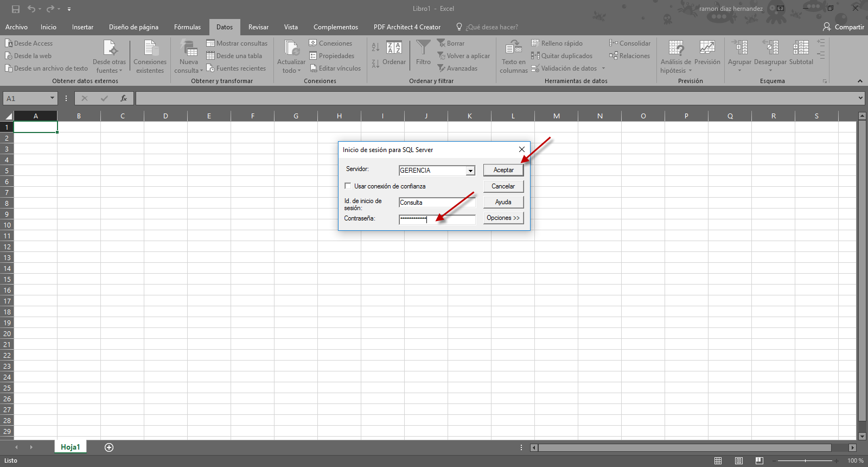The height and width of the screenshot is (467, 868).
Task: Click the horizontal scrollbar
Action: [684, 447]
